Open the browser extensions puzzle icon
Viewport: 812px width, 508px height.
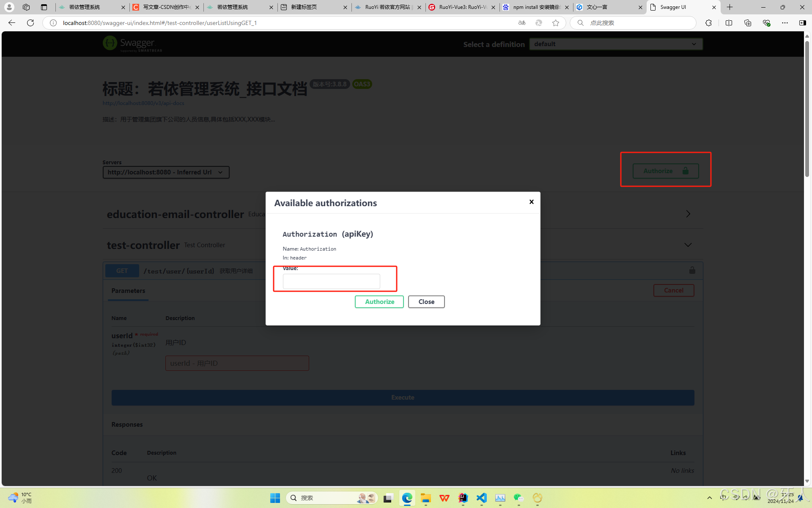[x=708, y=23]
